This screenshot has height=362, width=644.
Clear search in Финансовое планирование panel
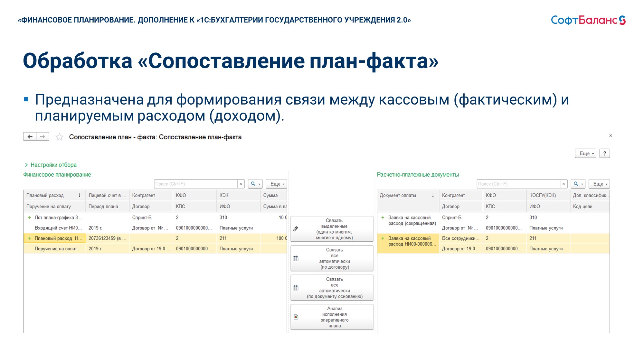241,184
